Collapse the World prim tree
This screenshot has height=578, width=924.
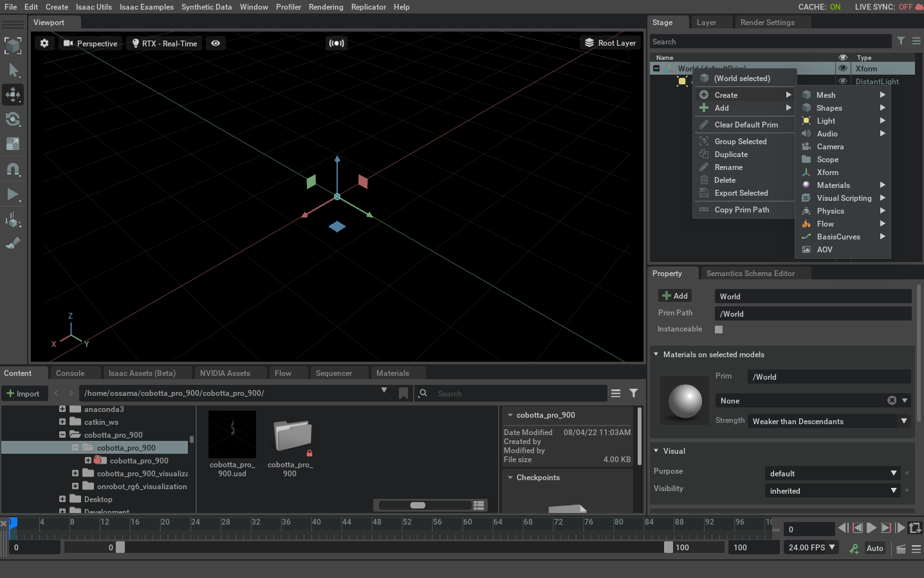(656, 68)
